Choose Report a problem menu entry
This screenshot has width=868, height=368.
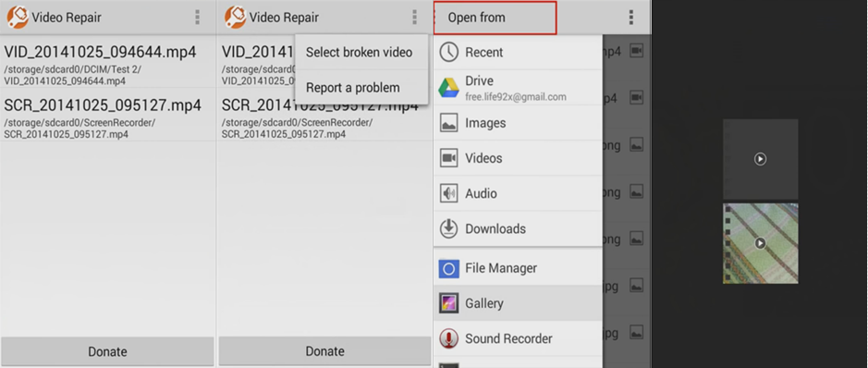361,88
